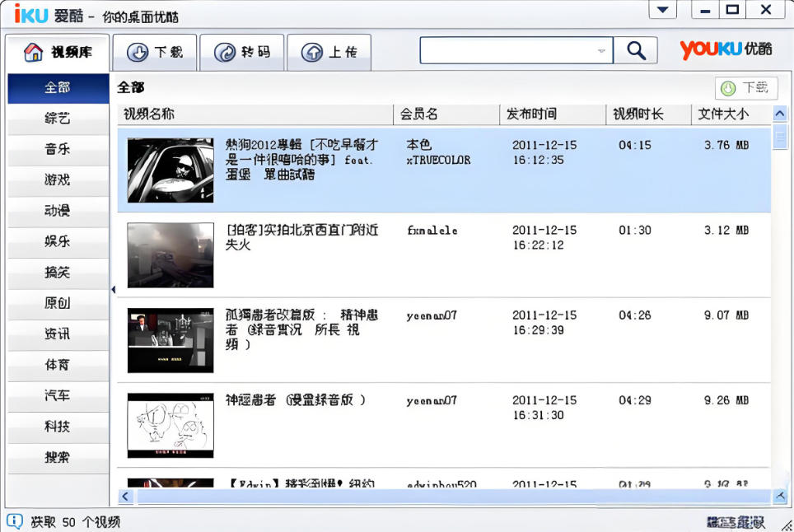The image size is (794, 532).
Task: Click the vertical scrollbar up arrow
Action: [780, 114]
